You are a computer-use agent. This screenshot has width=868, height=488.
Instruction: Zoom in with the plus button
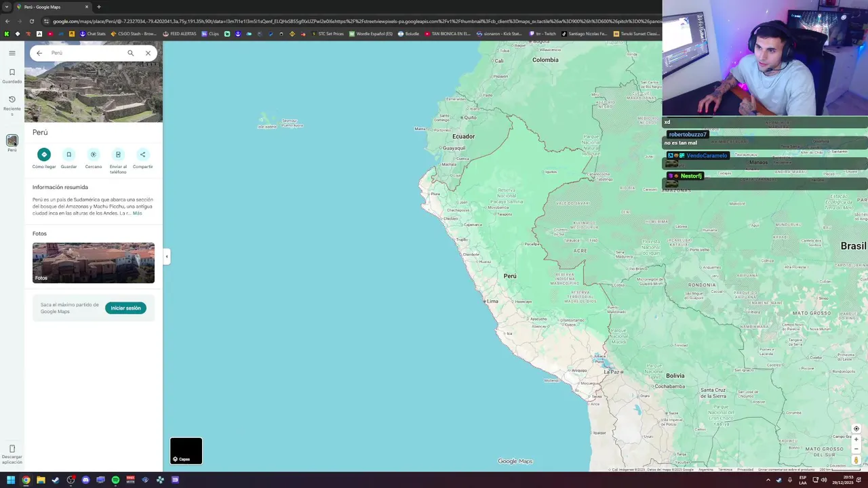pos(856,439)
